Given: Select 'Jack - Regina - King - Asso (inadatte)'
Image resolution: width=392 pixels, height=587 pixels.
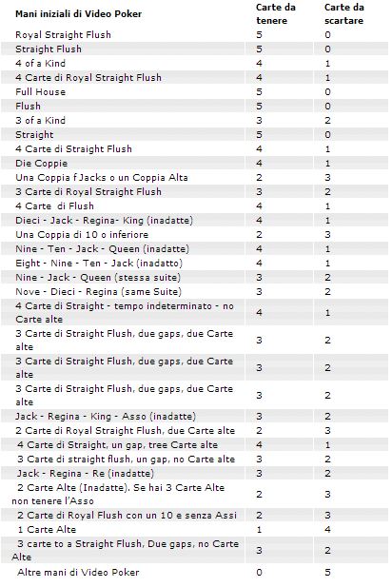Looking at the screenshot, I should [106, 417].
